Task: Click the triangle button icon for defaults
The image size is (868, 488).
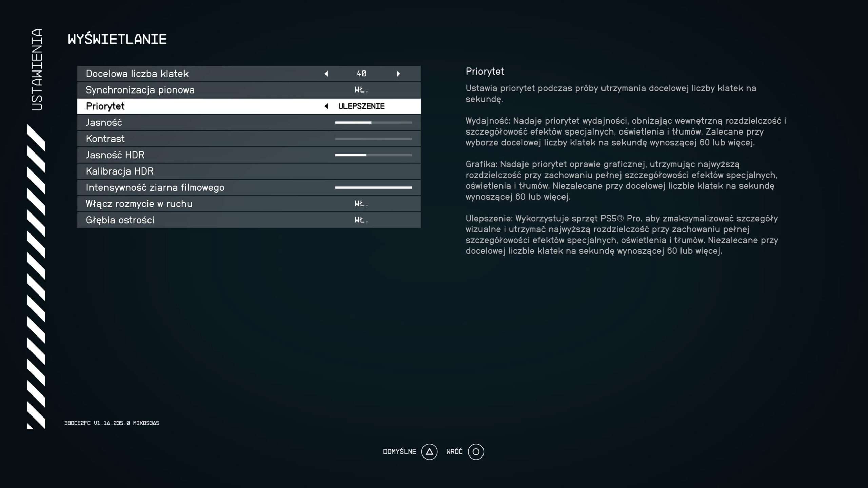Action: [x=429, y=452]
